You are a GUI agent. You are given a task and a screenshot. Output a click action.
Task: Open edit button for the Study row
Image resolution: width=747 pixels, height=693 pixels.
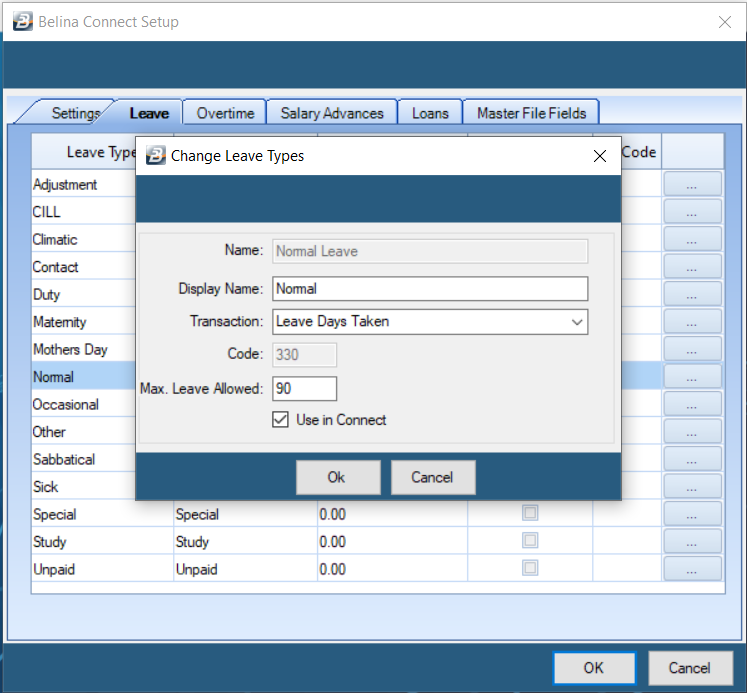click(x=692, y=541)
